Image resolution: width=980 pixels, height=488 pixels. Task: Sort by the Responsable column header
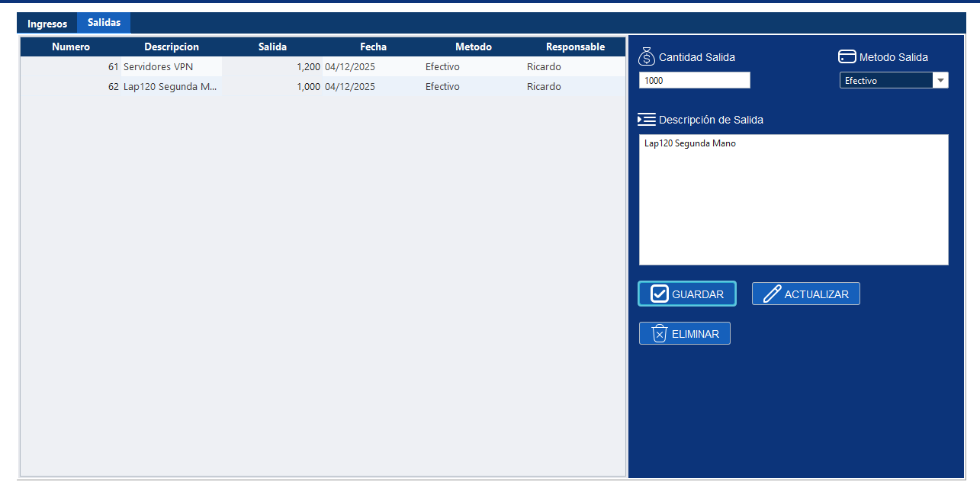(x=575, y=47)
